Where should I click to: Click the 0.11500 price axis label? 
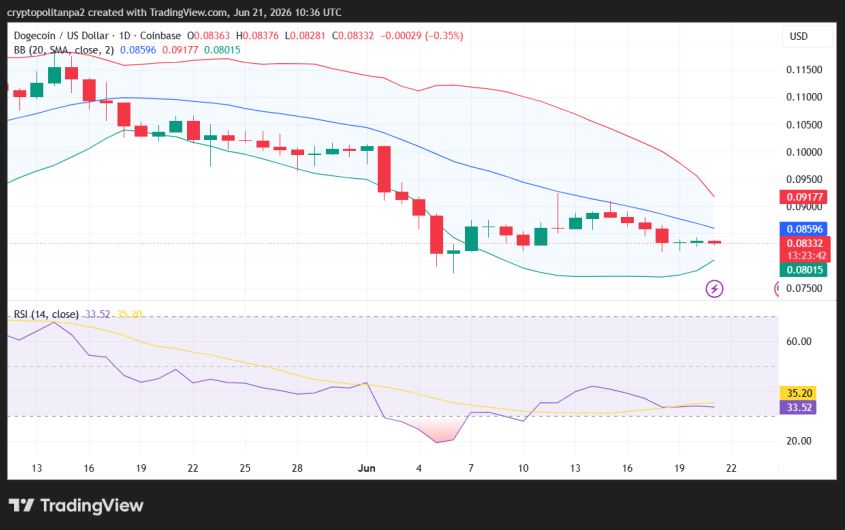804,70
